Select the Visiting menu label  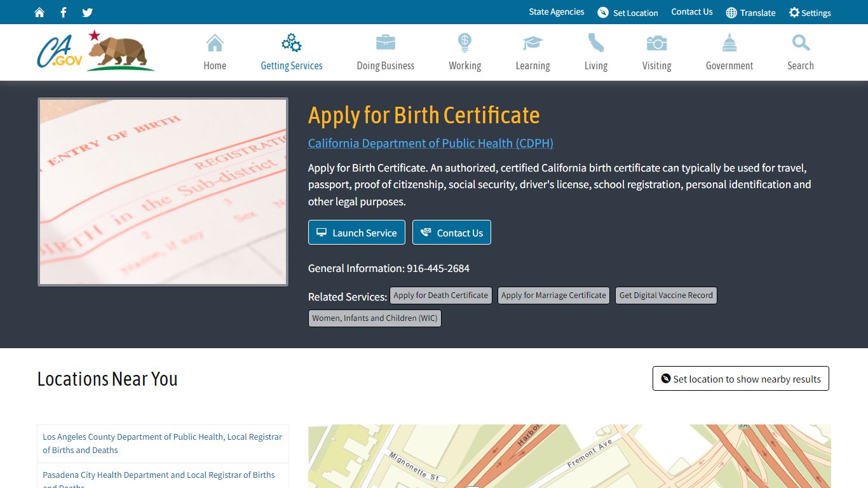pyautogui.click(x=656, y=65)
